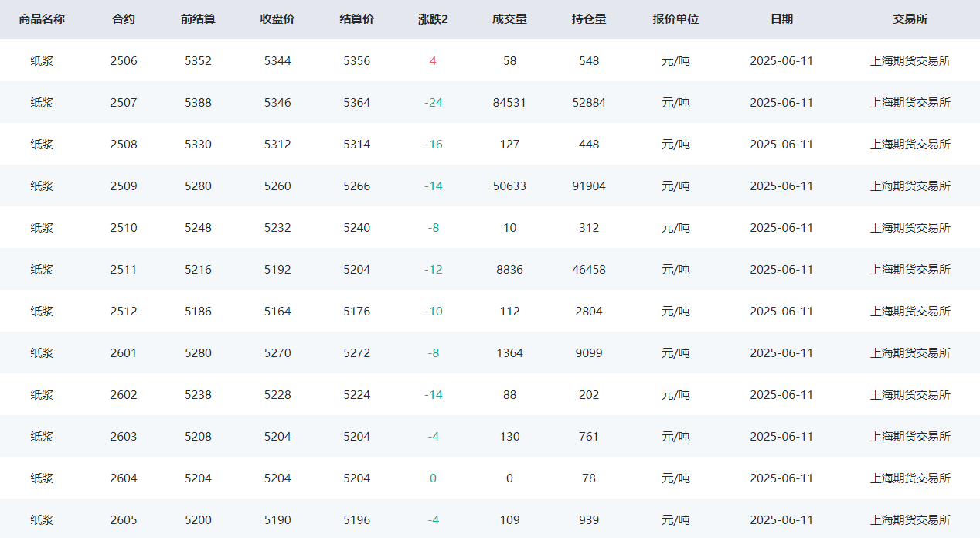
Task: Select contract 2602 cell
Action: pyautogui.click(x=124, y=395)
